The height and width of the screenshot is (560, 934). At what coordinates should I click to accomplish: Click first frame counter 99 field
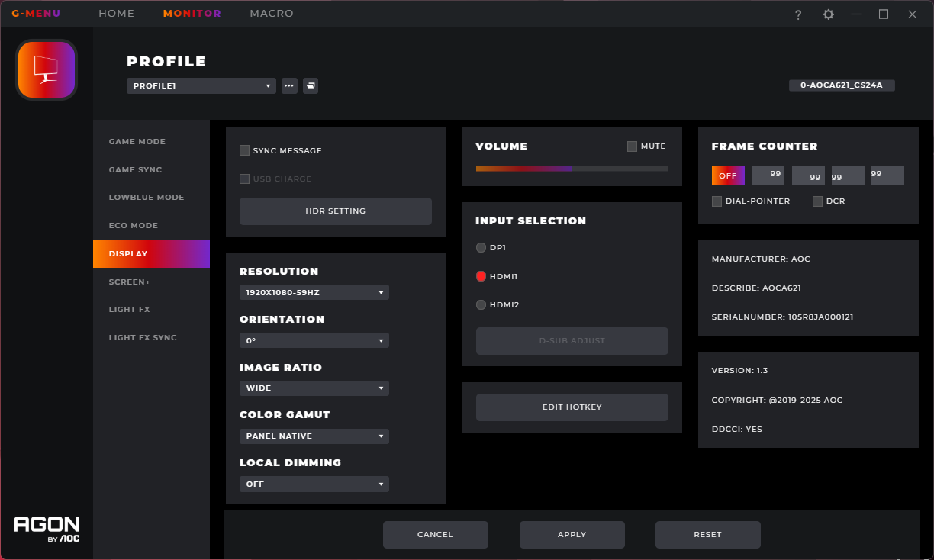click(768, 175)
